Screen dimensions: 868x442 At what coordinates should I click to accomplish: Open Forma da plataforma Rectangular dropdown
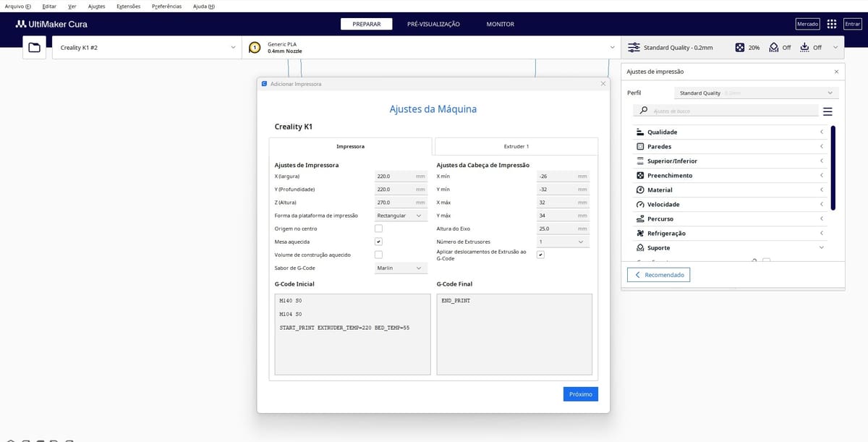tap(401, 216)
